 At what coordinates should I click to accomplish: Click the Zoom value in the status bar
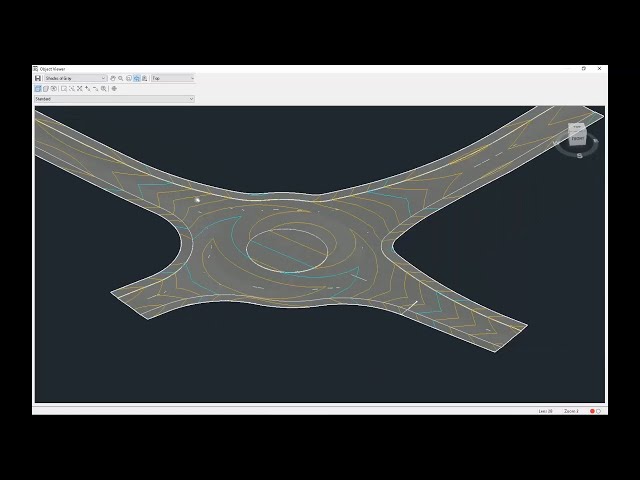pos(571,411)
